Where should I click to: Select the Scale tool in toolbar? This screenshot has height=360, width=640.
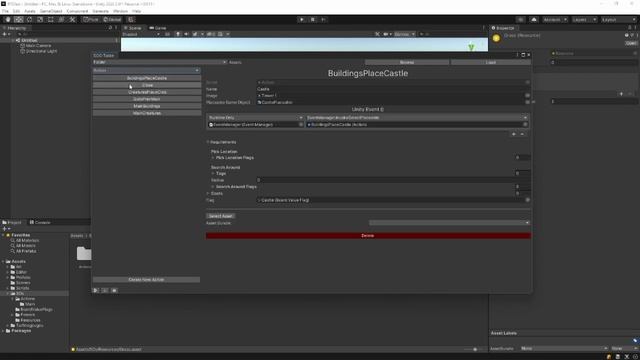pyautogui.click(x=40, y=20)
